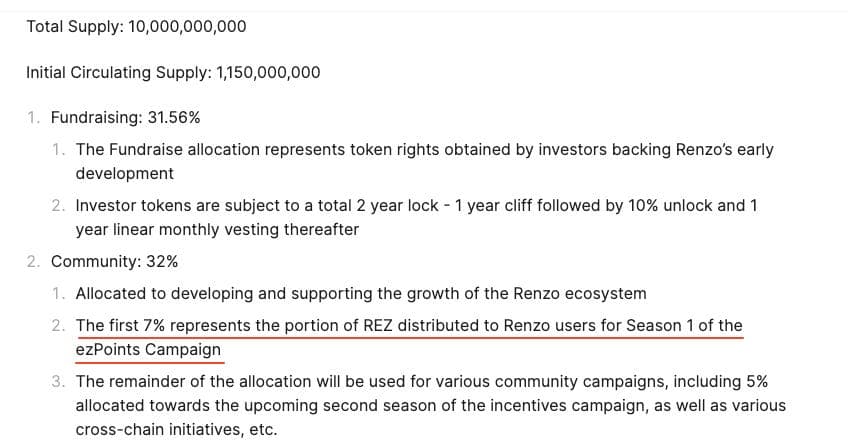Screen dimensions: 848x448
Task: Click the Initial Circulating Supply figure
Action: coord(268,73)
